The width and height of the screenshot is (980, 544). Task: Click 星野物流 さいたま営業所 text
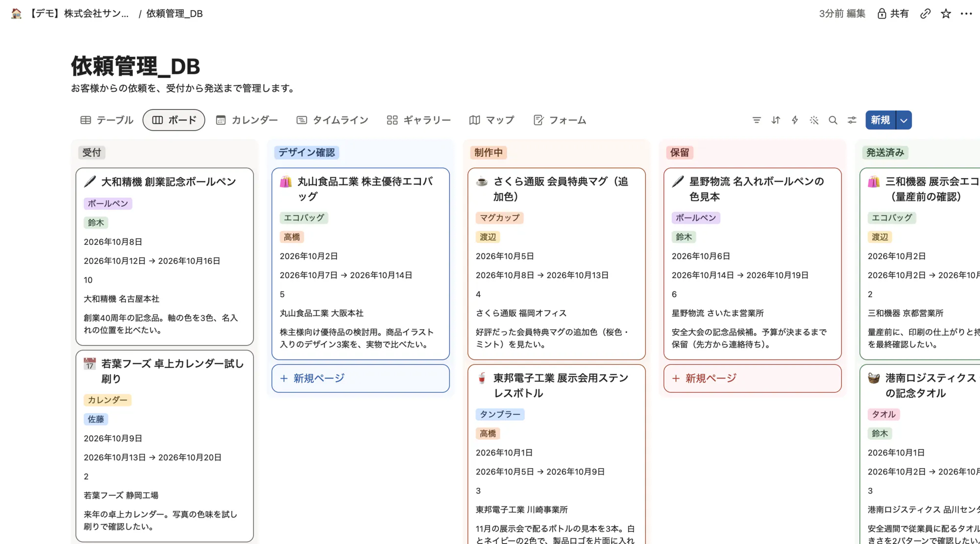pyautogui.click(x=718, y=313)
